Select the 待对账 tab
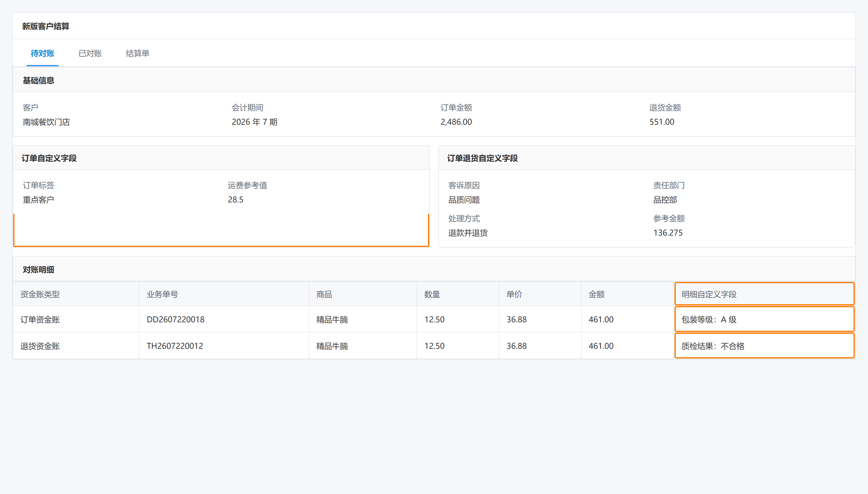The height and width of the screenshot is (494, 868). 42,53
